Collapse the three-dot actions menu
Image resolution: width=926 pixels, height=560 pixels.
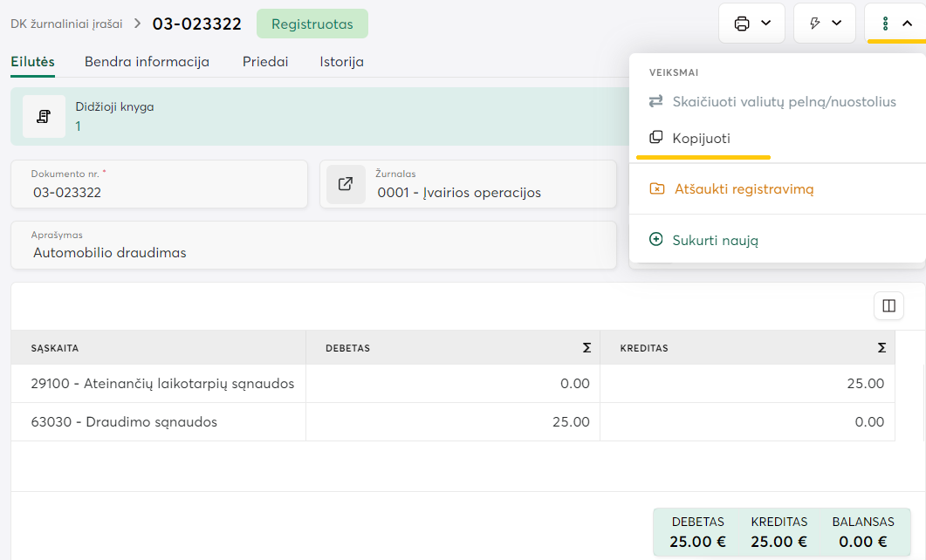(895, 24)
